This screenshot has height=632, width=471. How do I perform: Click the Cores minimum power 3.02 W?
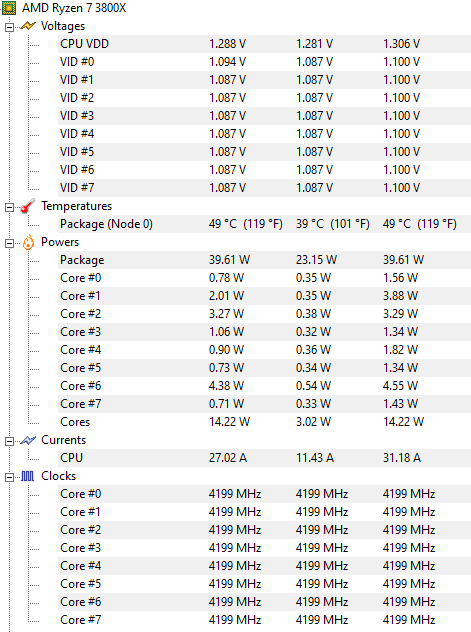point(313,422)
